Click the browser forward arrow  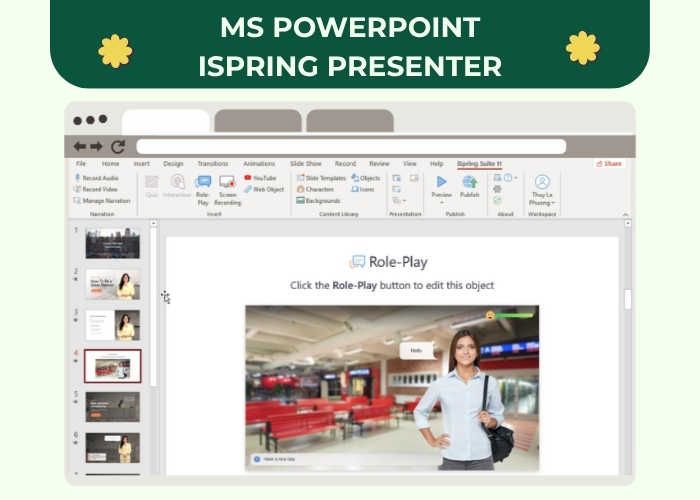click(x=96, y=146)
